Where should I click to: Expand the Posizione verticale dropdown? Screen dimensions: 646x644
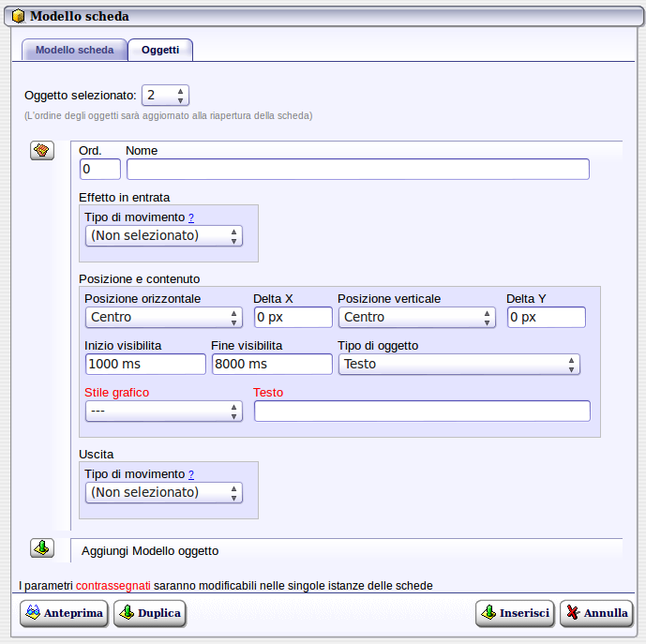pos(416,317)
